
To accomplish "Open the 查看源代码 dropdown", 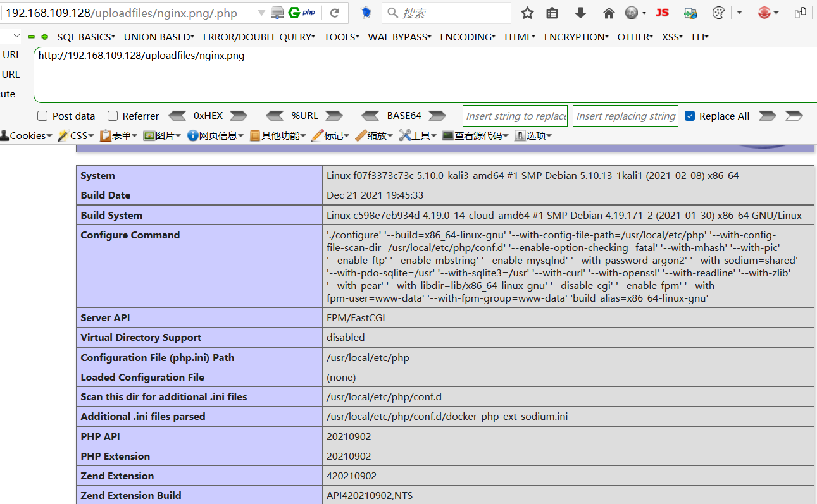I will coord(475,135).
